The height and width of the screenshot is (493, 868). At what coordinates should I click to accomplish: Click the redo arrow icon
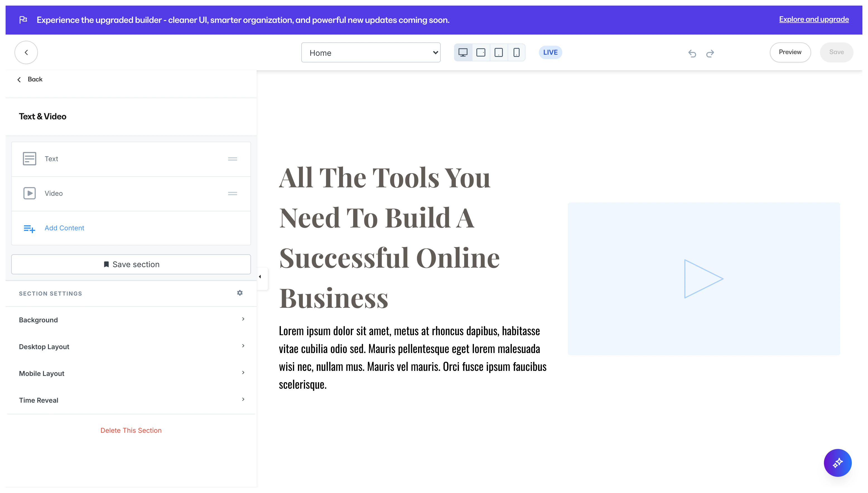tap(710, 54)
